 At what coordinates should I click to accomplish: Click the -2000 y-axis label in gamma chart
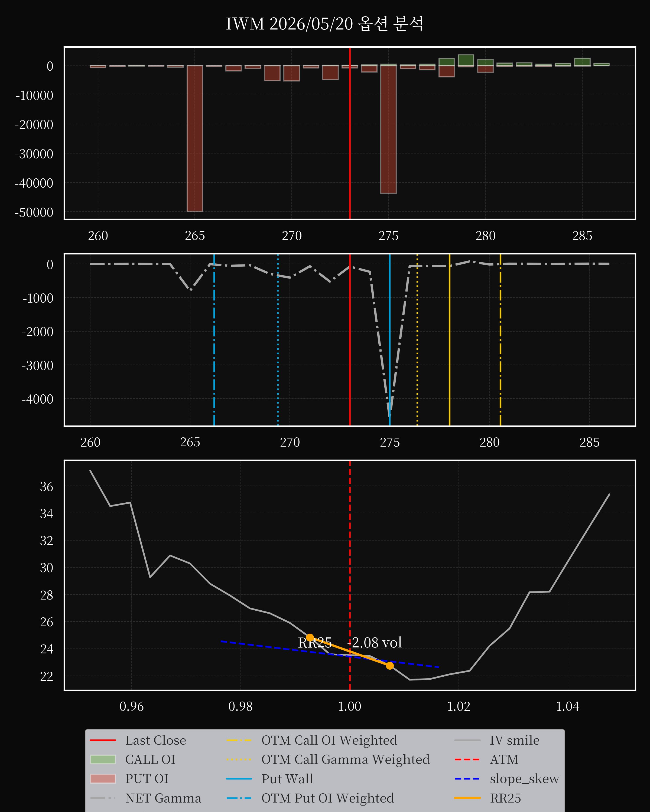click(x=37, y=331)
